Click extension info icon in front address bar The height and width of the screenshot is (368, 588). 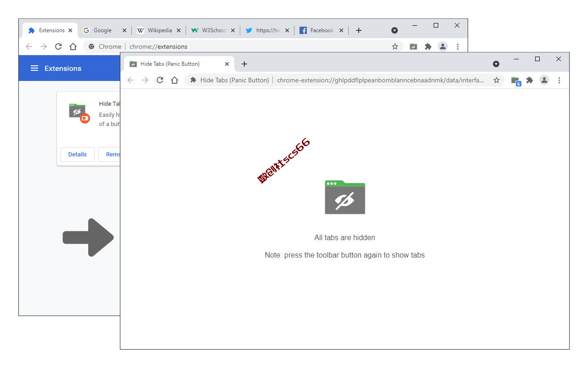(193, 80)
